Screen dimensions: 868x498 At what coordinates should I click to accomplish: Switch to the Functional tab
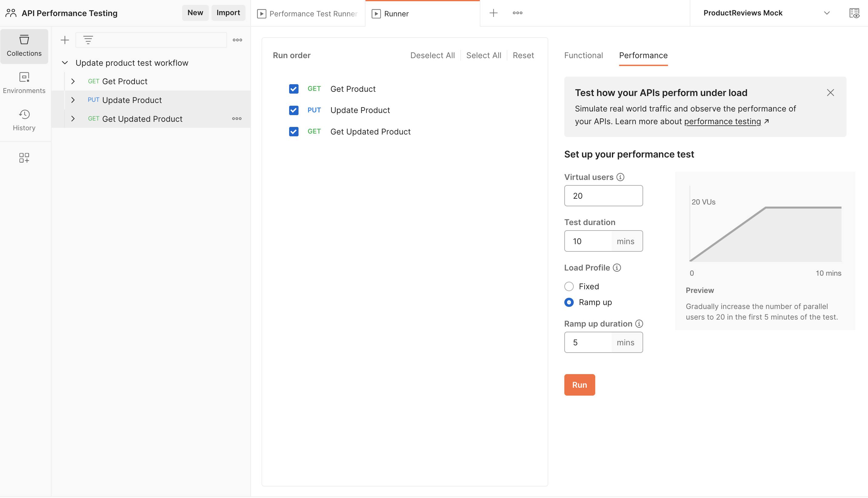pos(583,55)
